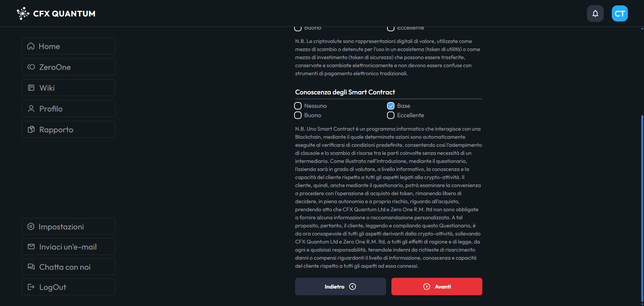Open the CT user avatar menu
Viewport: 644px width, 306px height.
pyautogui.click(x=620, y=13)
